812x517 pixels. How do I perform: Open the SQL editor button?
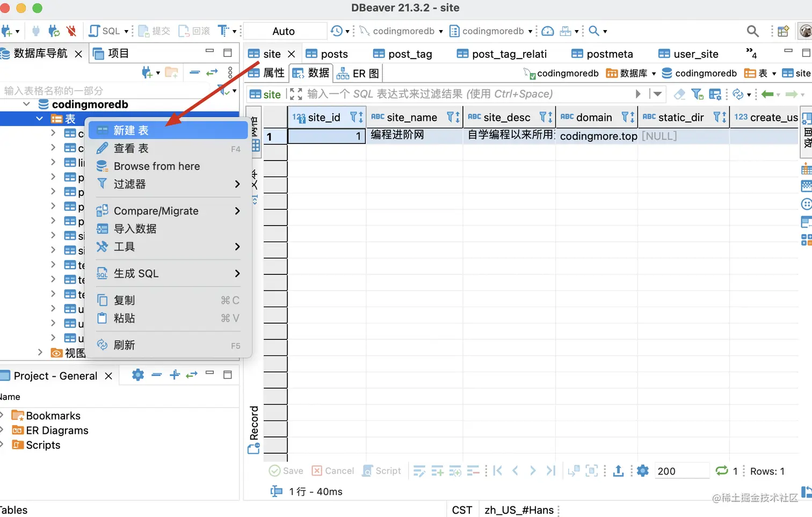(105, 31)
